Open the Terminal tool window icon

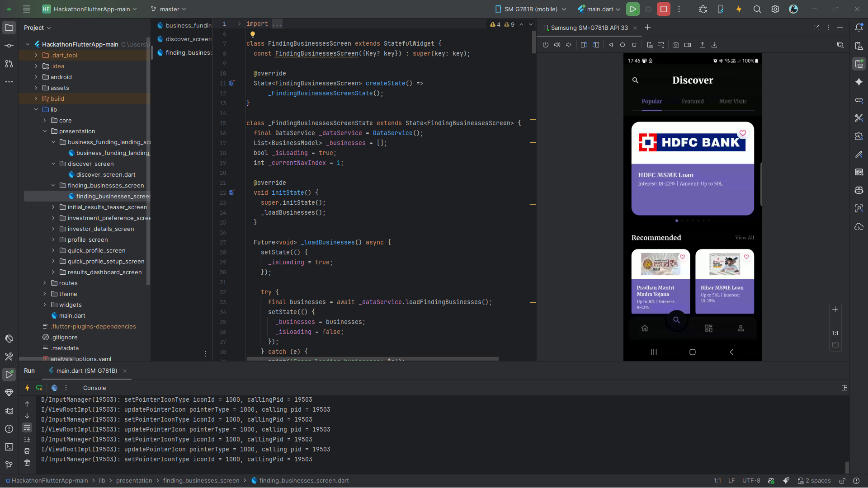point(9,447)
